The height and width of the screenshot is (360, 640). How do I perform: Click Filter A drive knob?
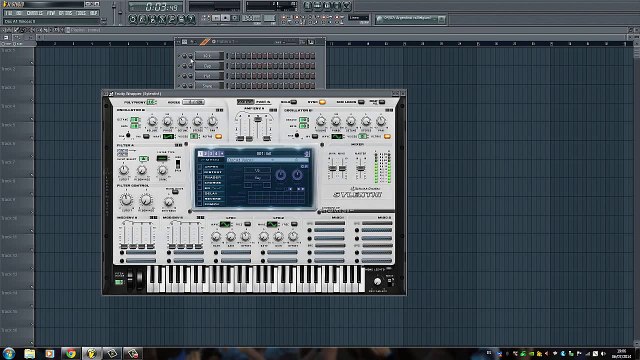click(x=162, y=170)
